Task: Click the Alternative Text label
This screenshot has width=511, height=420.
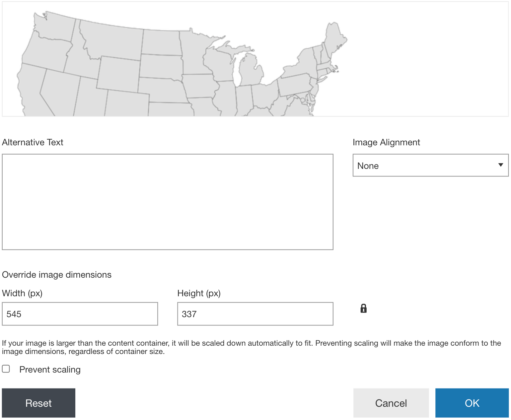Action: point(33,142)
